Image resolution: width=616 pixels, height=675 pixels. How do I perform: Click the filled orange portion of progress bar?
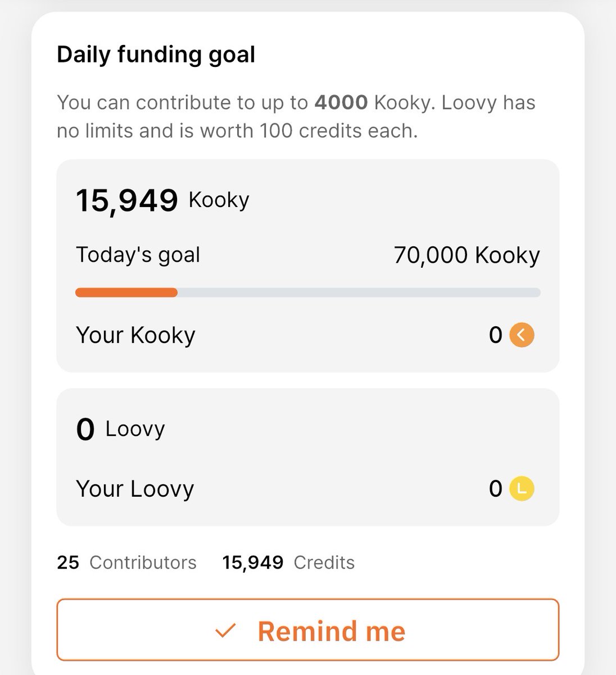126,292
